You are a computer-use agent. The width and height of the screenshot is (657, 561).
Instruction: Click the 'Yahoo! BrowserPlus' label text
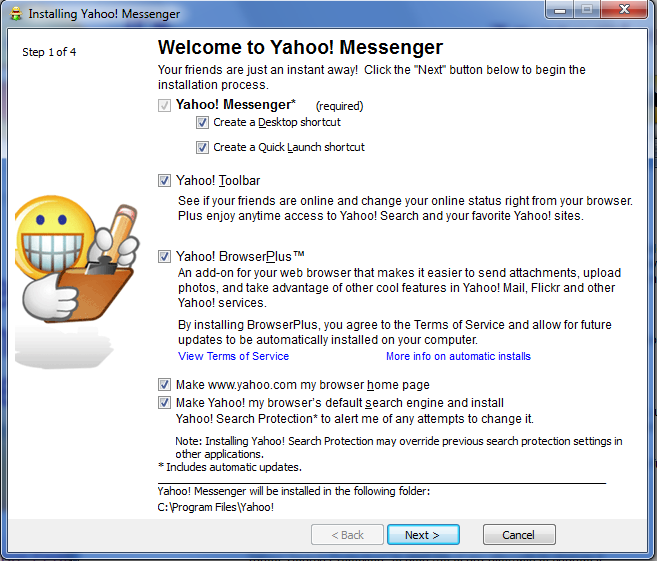coord(240,256)
